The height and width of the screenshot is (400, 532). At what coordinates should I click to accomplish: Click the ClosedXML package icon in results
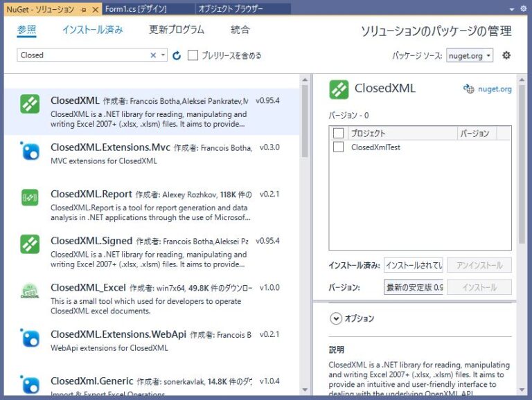point(30,104)
